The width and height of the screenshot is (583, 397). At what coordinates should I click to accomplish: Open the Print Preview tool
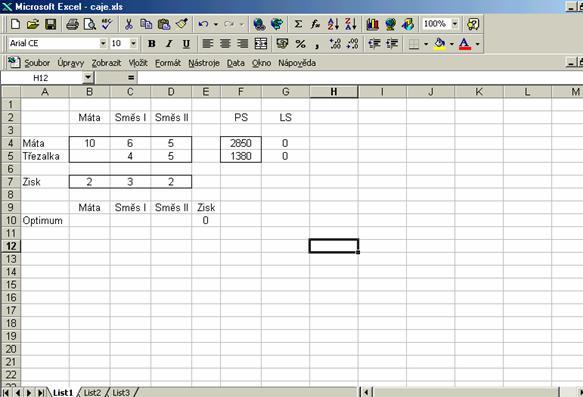(90, 25)
